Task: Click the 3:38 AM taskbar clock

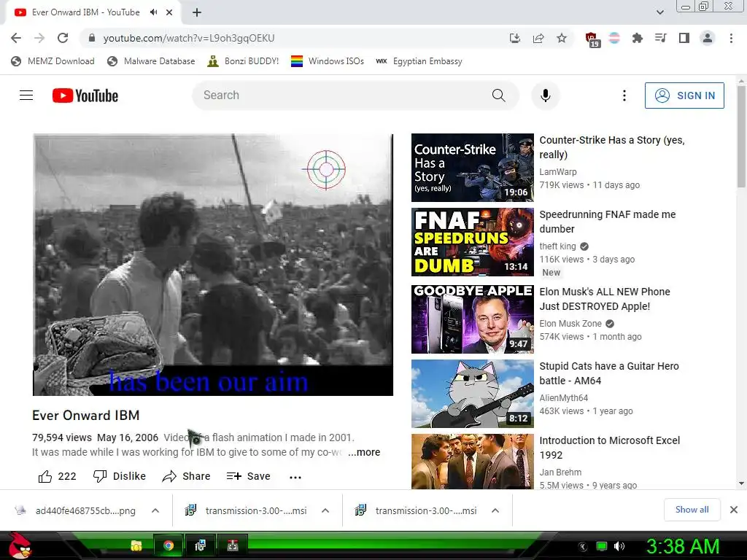Action: (x=682, y=546)
